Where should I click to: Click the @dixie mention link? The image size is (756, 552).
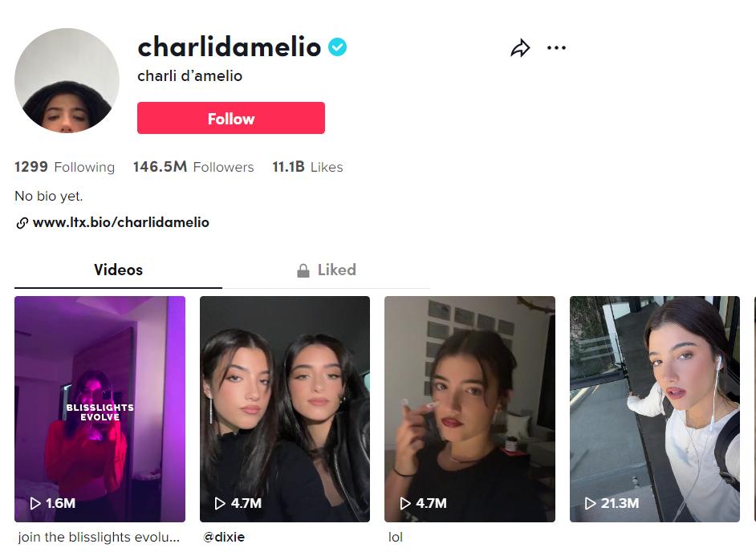(224, 537)
